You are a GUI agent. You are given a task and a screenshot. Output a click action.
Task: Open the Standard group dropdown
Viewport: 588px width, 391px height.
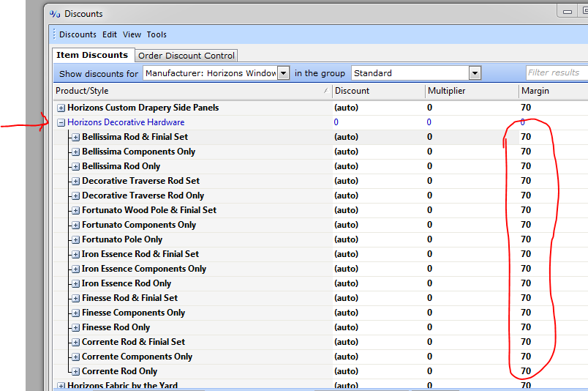click(475, 73)
